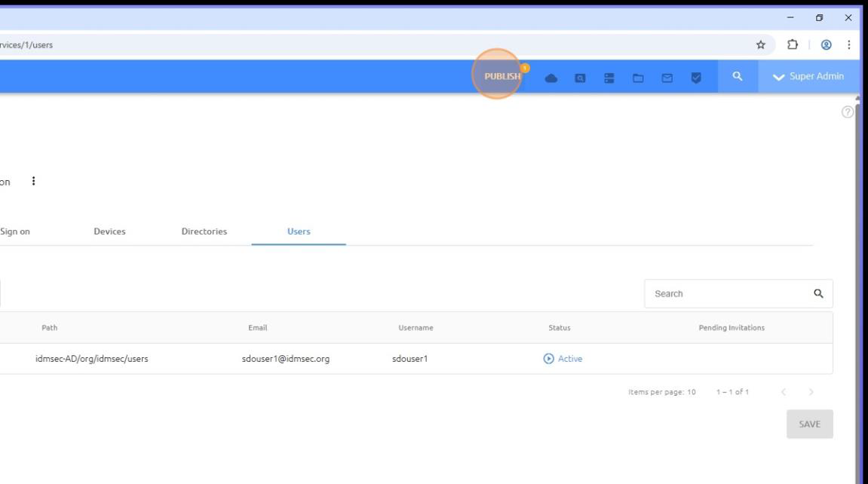Open the server stack icon in header
This screenshot has height=484, width=868.
609,78
